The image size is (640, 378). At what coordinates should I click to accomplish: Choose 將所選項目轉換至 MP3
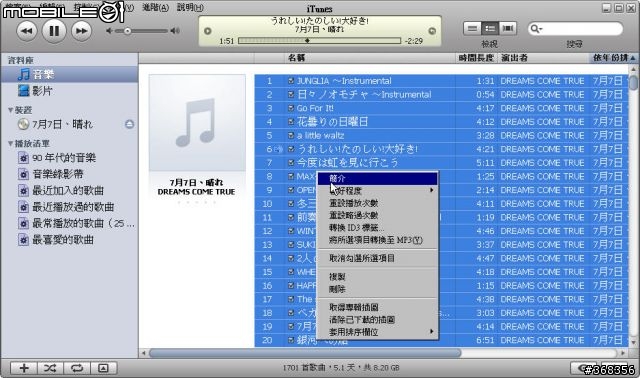[x=378, y=240]
